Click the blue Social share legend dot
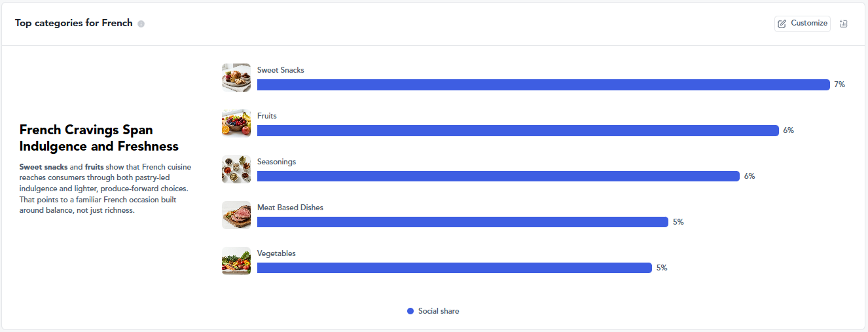 coord(410,311)
